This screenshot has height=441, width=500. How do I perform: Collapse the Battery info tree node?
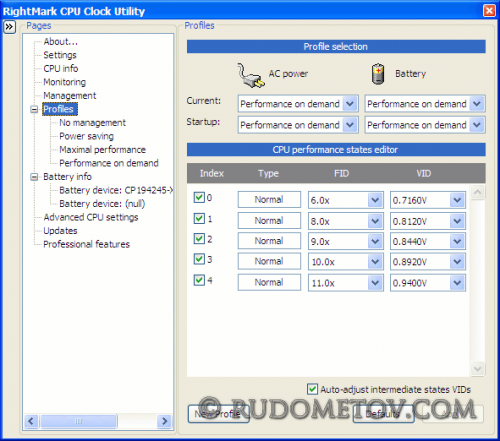pos(34,177)
